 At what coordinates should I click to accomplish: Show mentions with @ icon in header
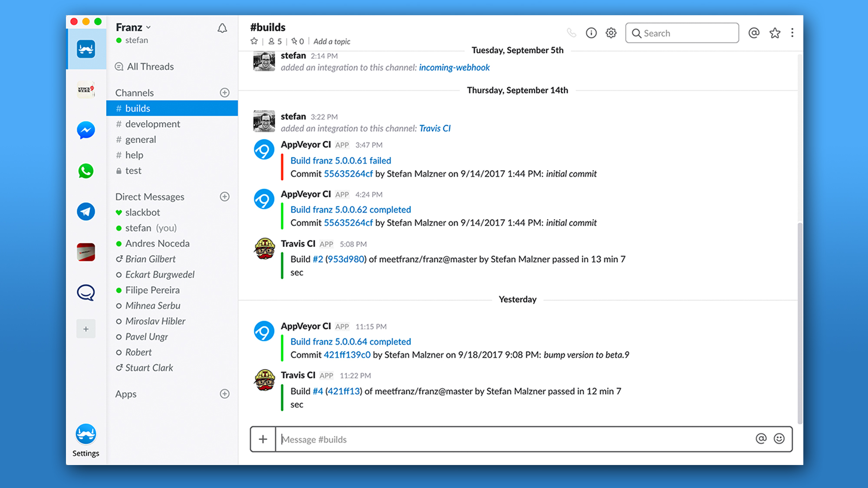point(754,33)
